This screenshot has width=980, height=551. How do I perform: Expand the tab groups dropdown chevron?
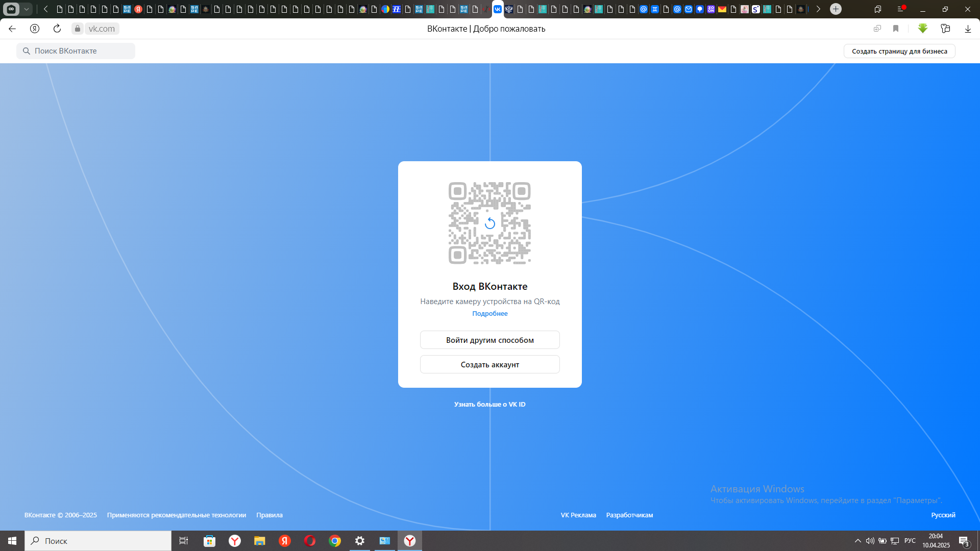point(27,9)
